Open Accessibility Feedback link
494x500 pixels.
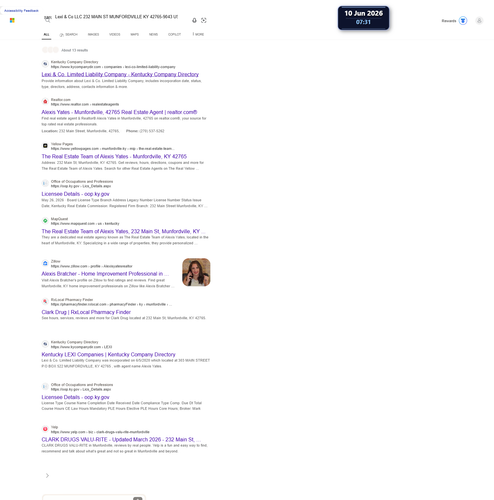point(21,11)
